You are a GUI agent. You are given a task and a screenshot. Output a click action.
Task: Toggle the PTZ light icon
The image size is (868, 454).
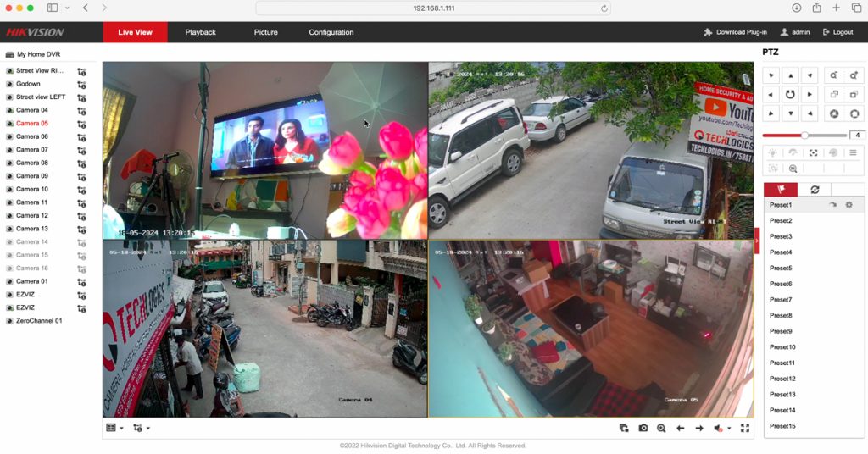coord(771,152)
